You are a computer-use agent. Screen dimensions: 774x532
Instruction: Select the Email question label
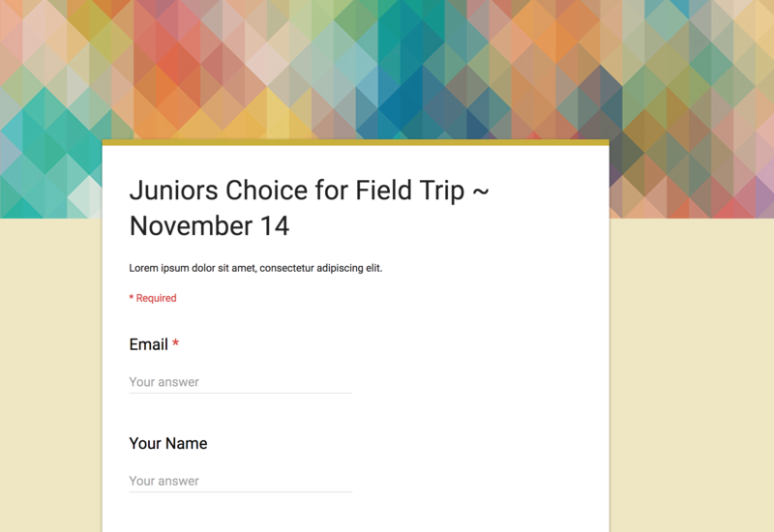(148, 344)
